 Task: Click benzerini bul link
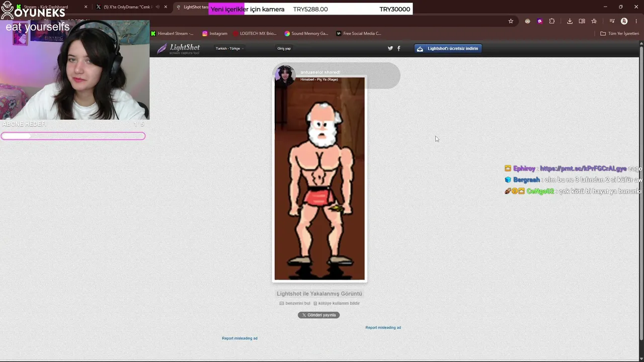tap(295, 303)
